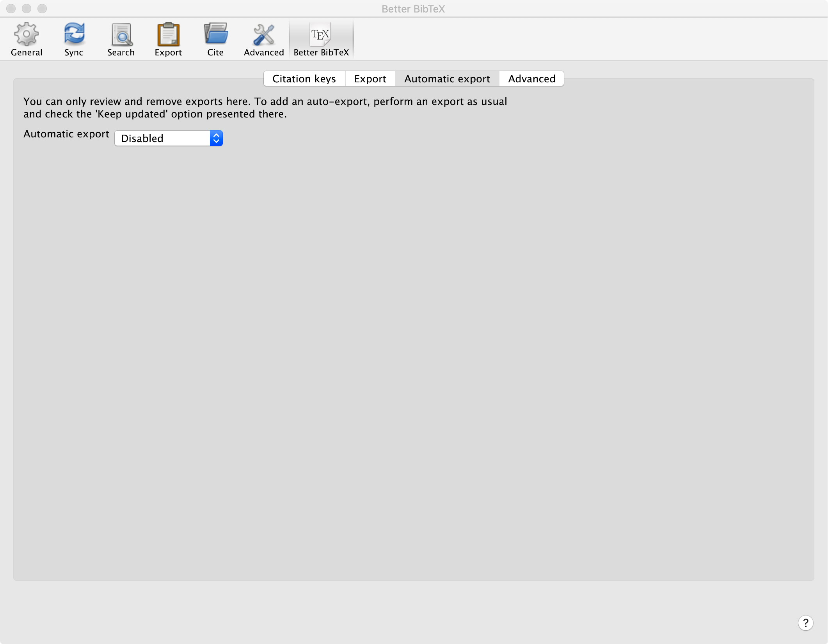Screen dimensions: 828x644
Task: Close the Better BibTeX window
Action: [11, 9]
